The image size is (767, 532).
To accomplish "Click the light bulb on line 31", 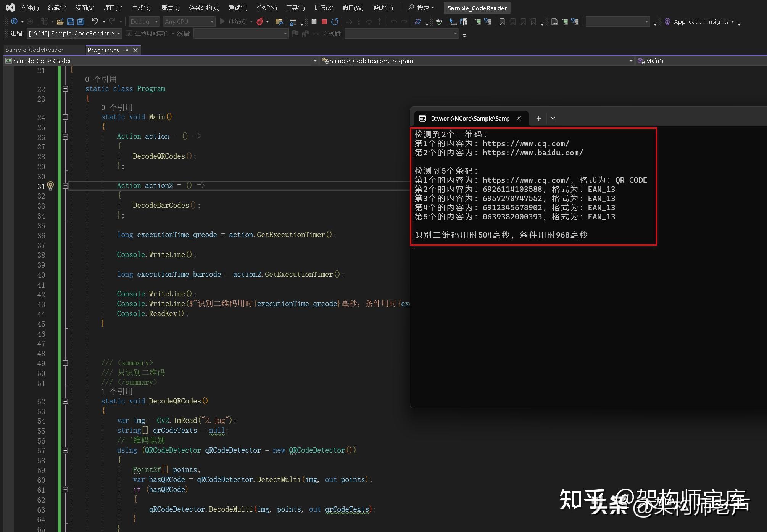I will pyautogui.click(x=50, y=186).
